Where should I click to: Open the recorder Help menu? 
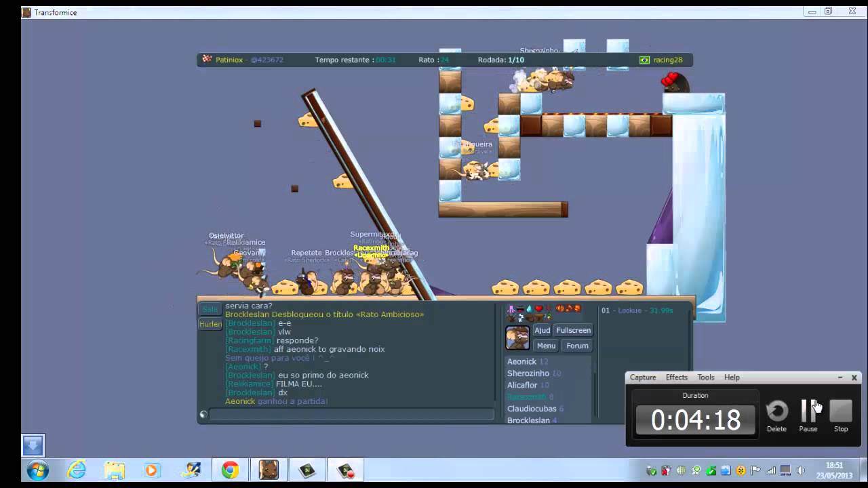click(x=732, y=378)
